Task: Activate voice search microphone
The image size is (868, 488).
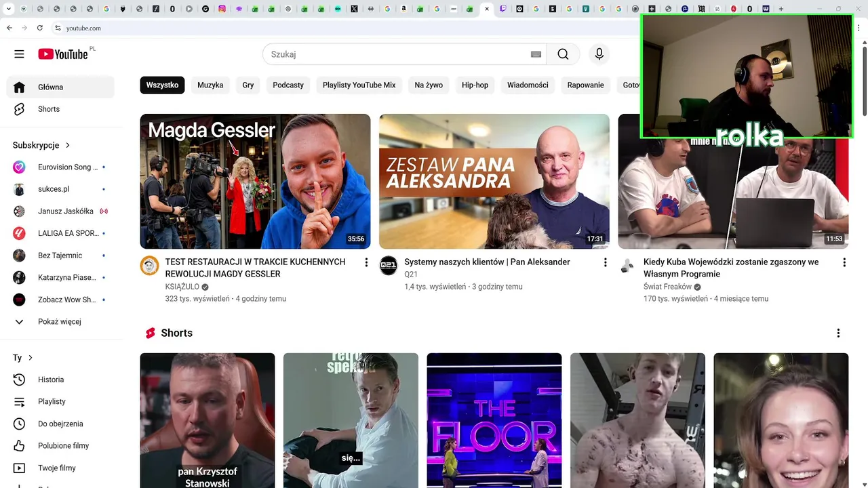Action: coord(599,54)
